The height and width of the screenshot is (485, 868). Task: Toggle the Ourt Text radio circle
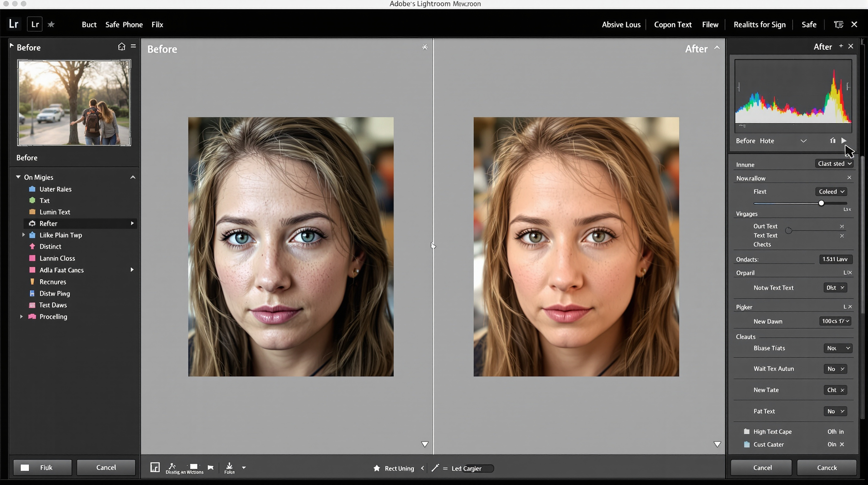tap(789, 231)
